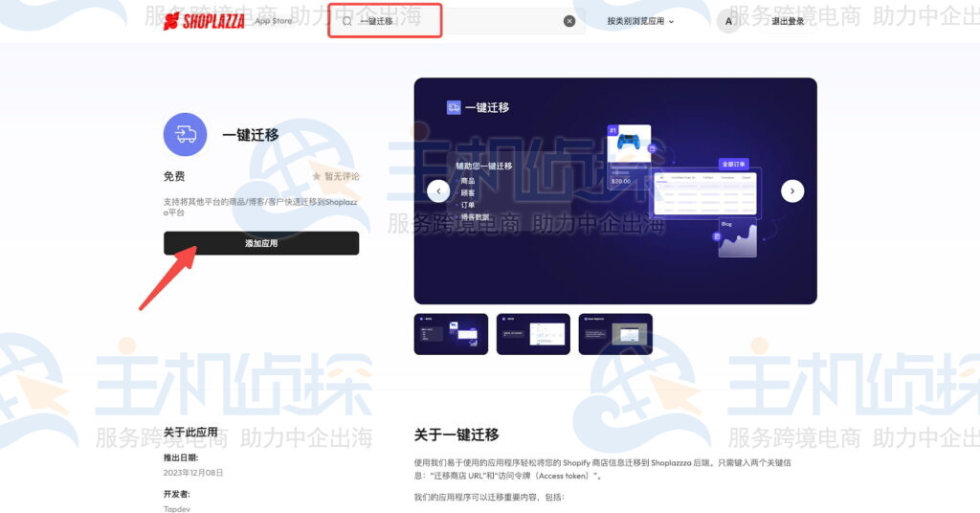
Task: Advance to next carousel slide
Action: 792,190
